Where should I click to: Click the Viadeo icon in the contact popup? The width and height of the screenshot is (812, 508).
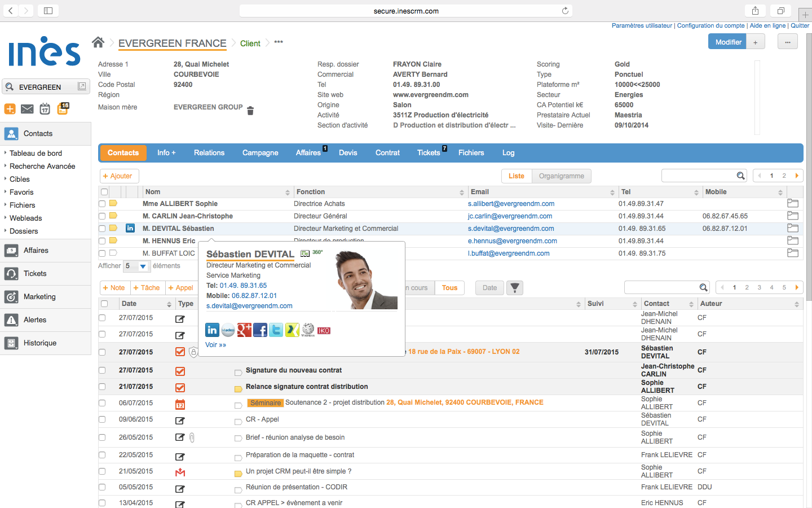pos(228,329)
